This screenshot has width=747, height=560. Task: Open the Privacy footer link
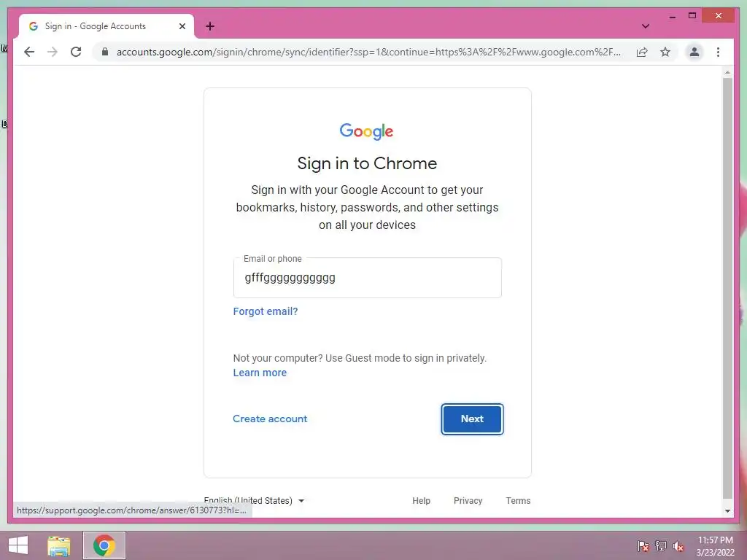point(468,500)
